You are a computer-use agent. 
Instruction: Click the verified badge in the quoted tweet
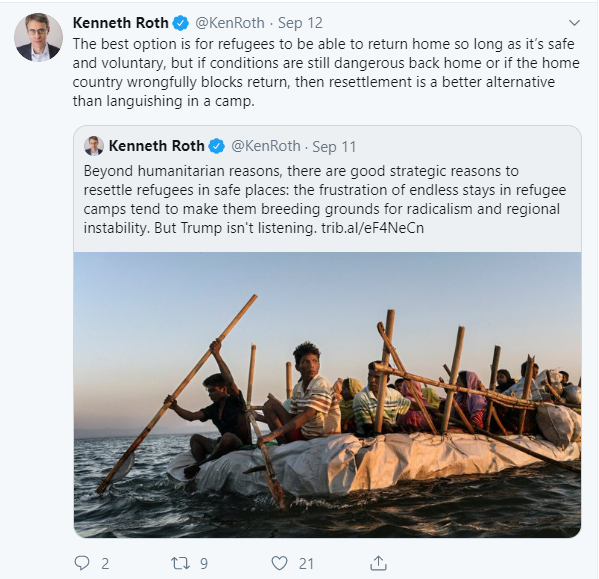click(x=217, y=146)
